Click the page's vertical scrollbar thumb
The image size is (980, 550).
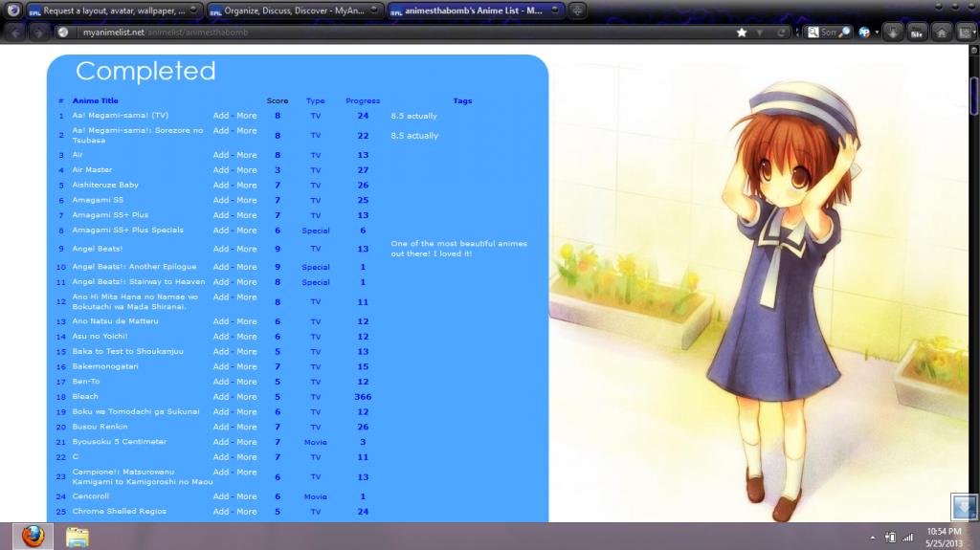(x=974, y=96)
